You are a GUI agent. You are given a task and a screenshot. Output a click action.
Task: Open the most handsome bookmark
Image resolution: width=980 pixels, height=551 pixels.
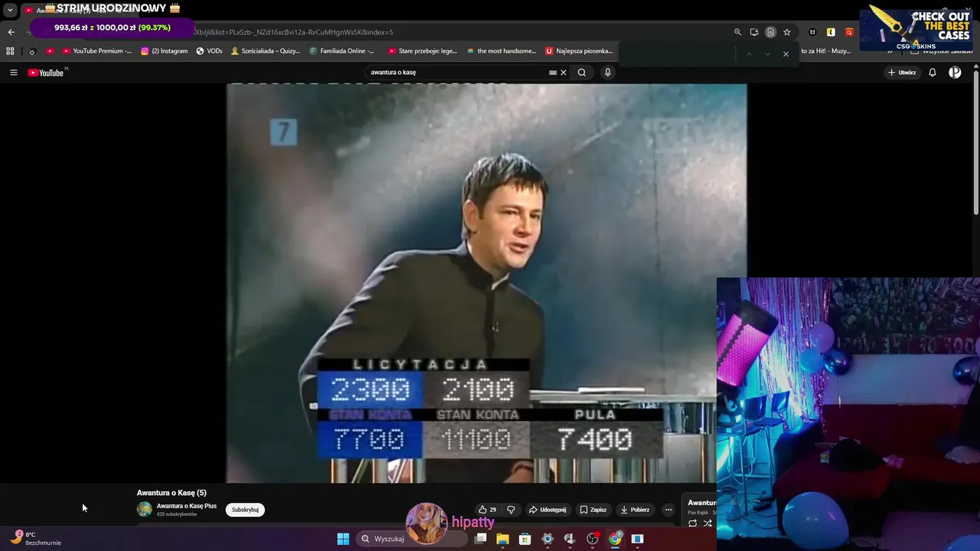pos(501,51)
